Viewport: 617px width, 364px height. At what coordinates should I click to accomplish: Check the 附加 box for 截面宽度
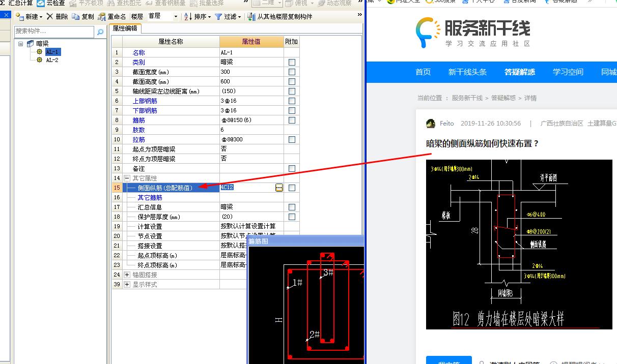pos(292,72)
